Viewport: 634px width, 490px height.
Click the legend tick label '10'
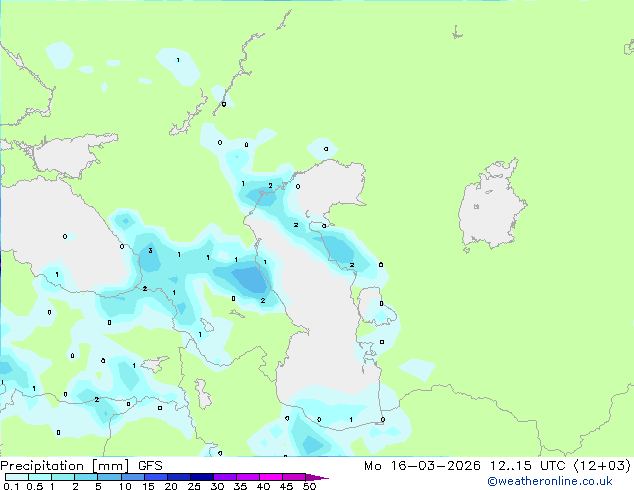coord(125,486)
